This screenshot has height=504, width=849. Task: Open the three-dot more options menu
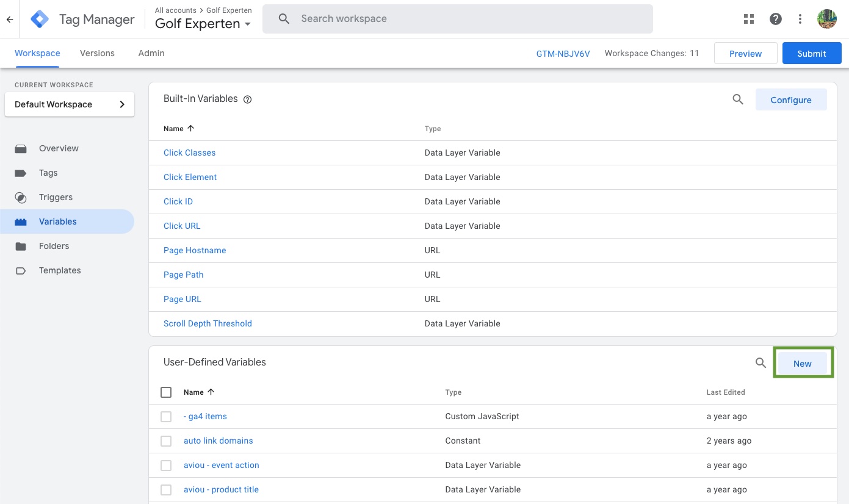pos(800,19)
